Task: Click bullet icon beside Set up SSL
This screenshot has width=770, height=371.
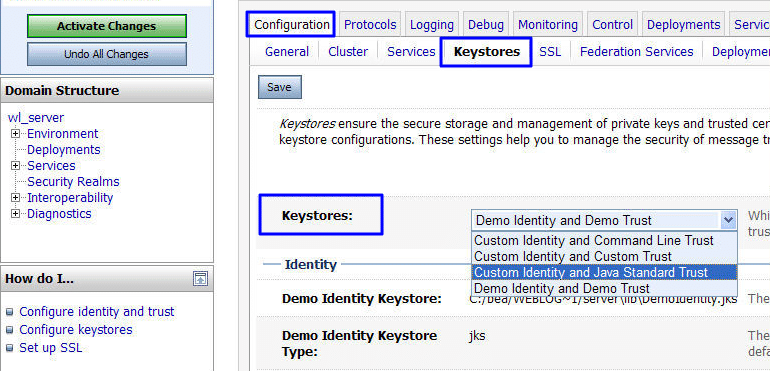Action: click(10, 348)
